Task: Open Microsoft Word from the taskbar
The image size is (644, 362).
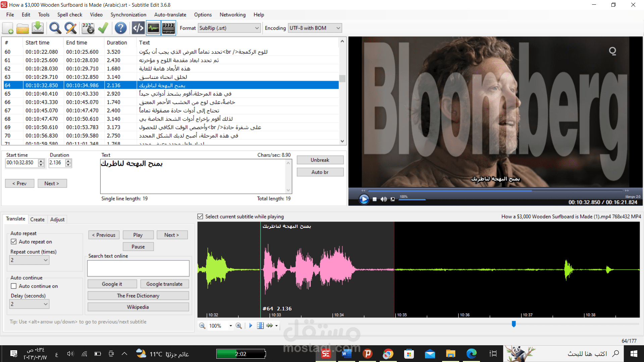Action: click(346, 354)
